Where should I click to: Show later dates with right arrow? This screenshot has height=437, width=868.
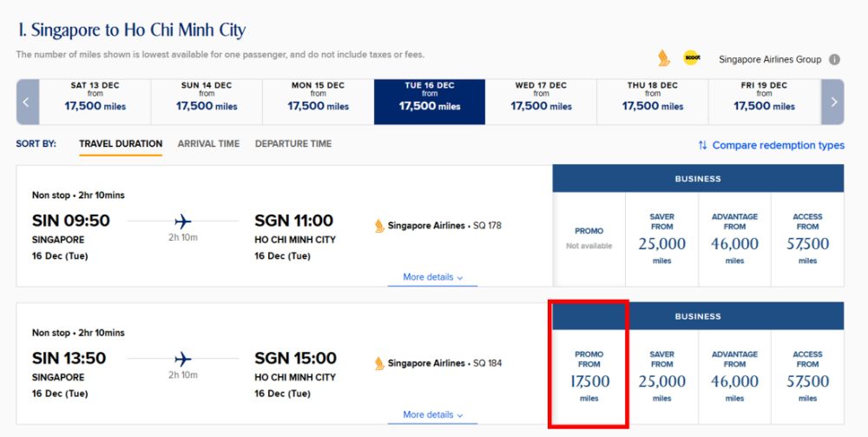tap(833, 102)
